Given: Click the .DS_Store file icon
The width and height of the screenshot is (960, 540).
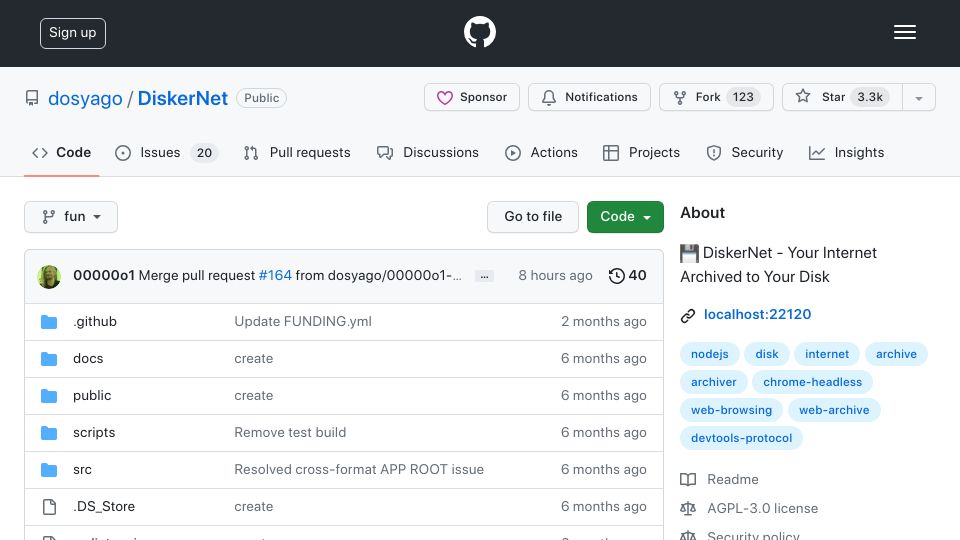Looking at the screenshot, I should point(49,507).
